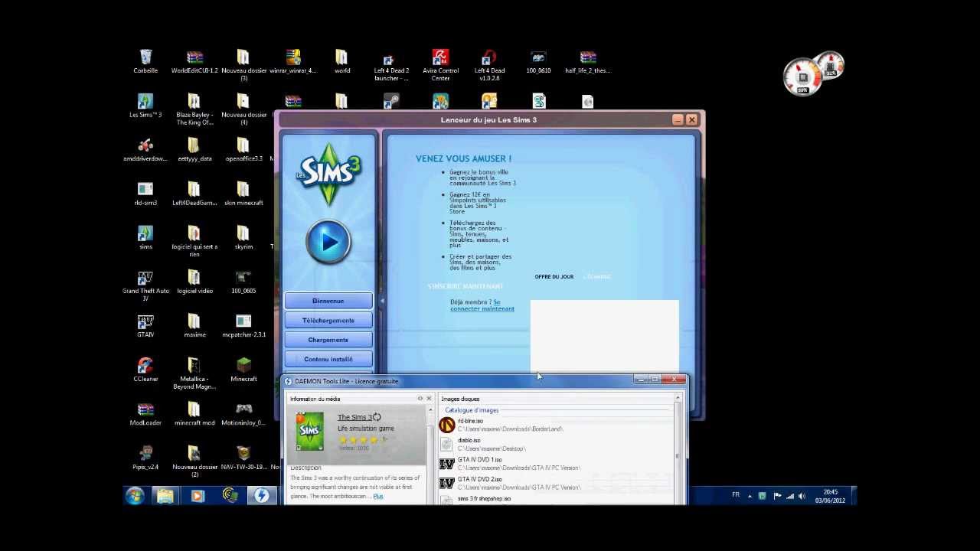This screenshot has height=551, width=980.
Task: Click the taskbar clock showing 20:45
Action: [x=830, y=496]
